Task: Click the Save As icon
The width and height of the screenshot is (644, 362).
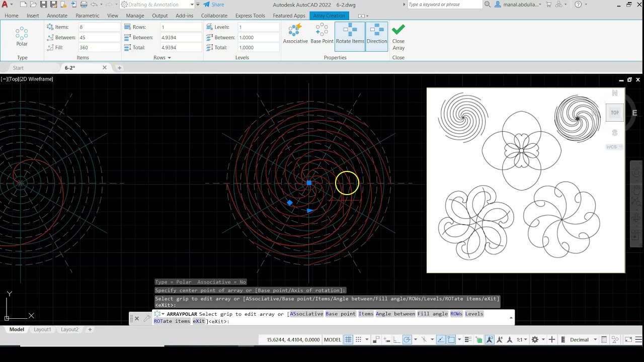Action: [x=53, y=5]
